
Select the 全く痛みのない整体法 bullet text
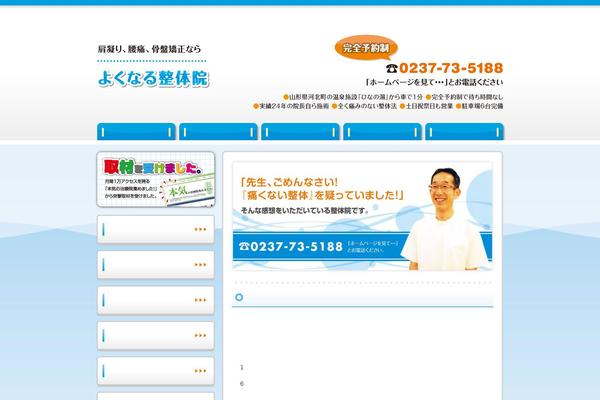coord(367,106)
